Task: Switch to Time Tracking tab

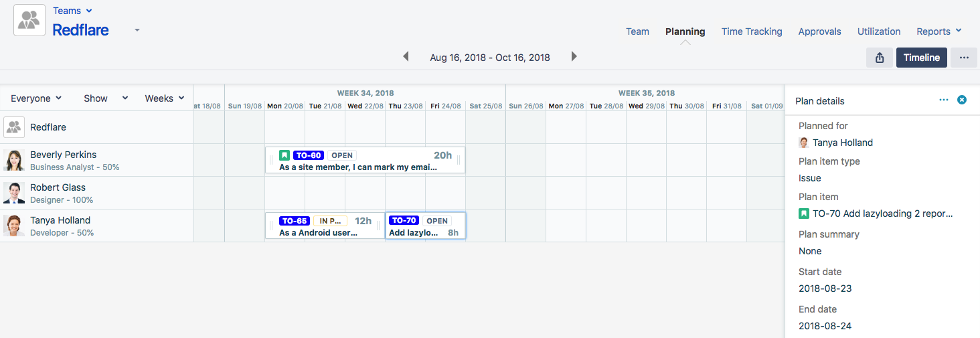Action: (x=752, y=31)
